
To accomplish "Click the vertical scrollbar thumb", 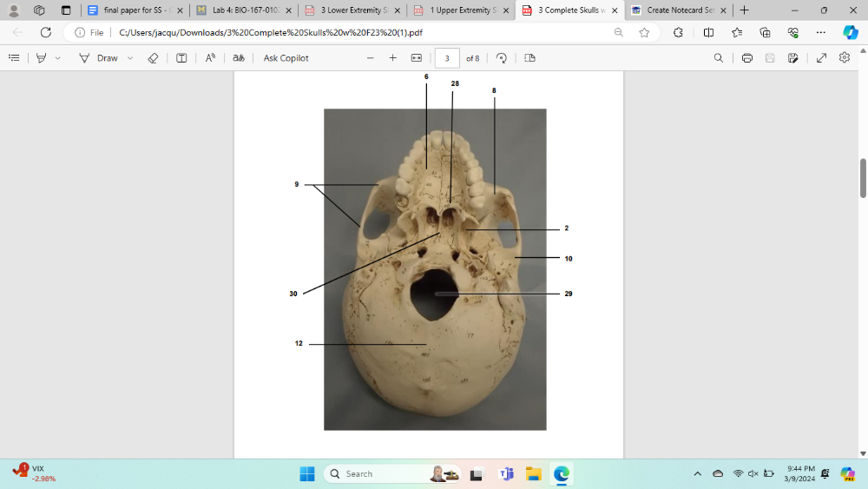I will tap(863, 178).
